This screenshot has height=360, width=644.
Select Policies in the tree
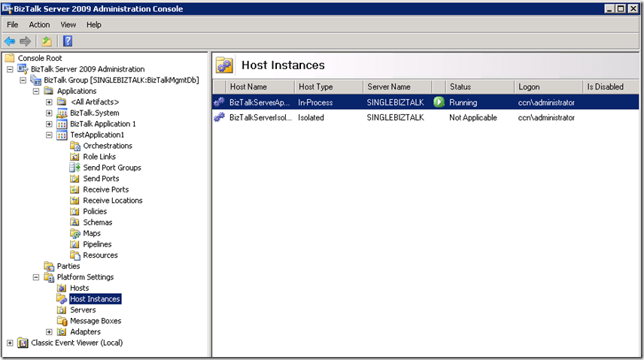point(95,211)
